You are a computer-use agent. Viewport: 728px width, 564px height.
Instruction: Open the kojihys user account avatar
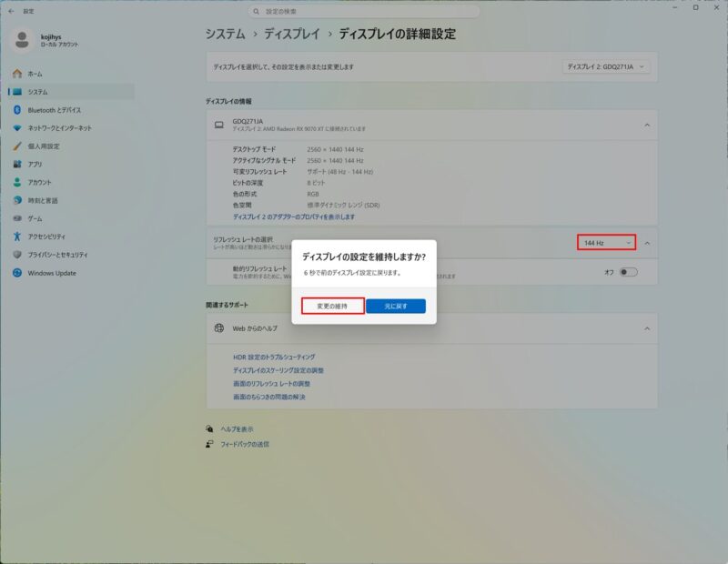pyautogui.click(x=21, y=40)
